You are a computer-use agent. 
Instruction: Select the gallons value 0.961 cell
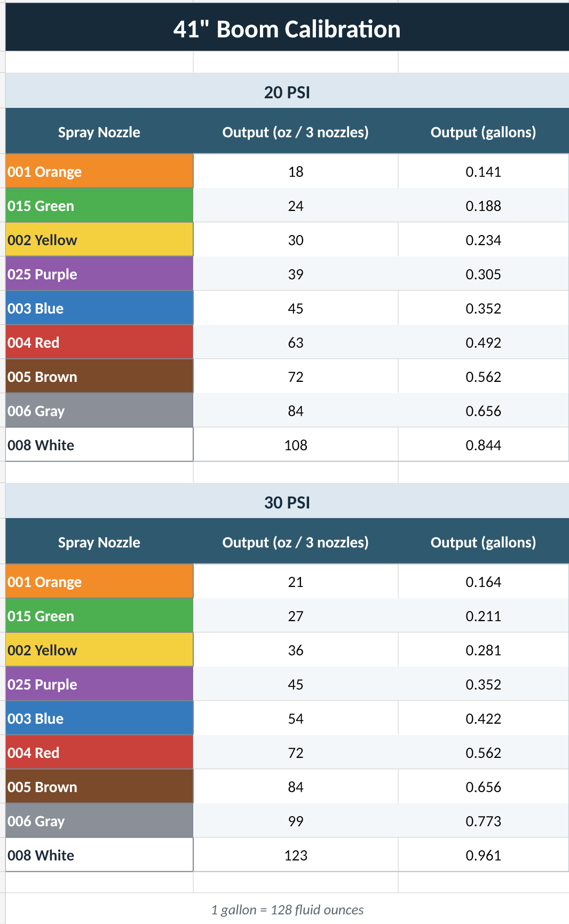pos(484,855)
